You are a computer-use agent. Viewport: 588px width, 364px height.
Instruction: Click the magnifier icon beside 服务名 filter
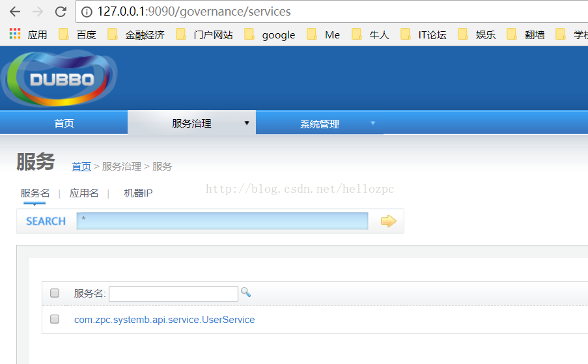coord(245,292)
